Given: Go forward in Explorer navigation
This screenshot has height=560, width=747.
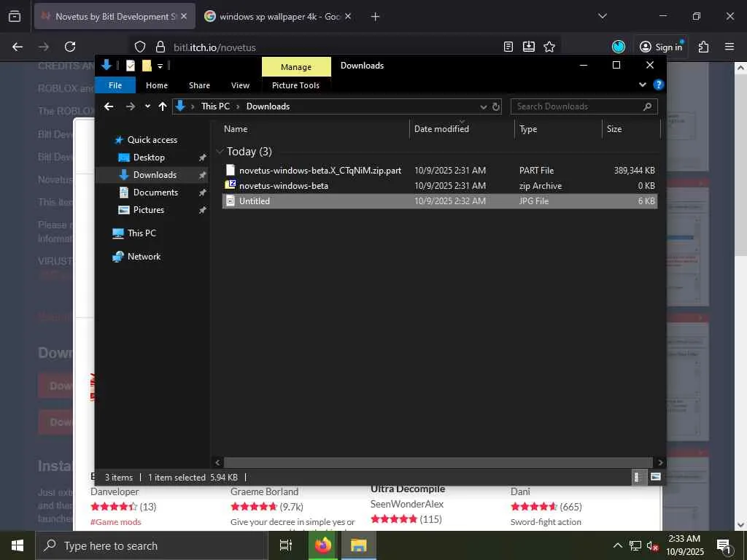Looking at the screenshot, I should pyautogui.click(x=130, y=106).
